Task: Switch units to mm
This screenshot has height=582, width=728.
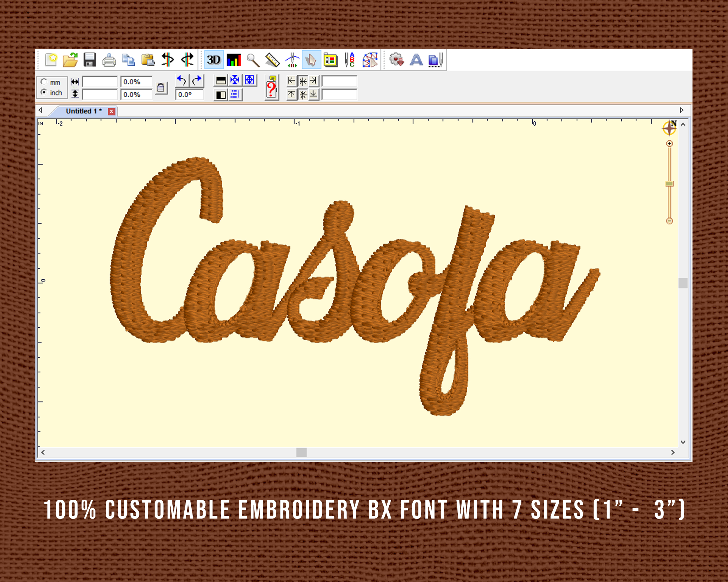Action: tap(44, 82)
